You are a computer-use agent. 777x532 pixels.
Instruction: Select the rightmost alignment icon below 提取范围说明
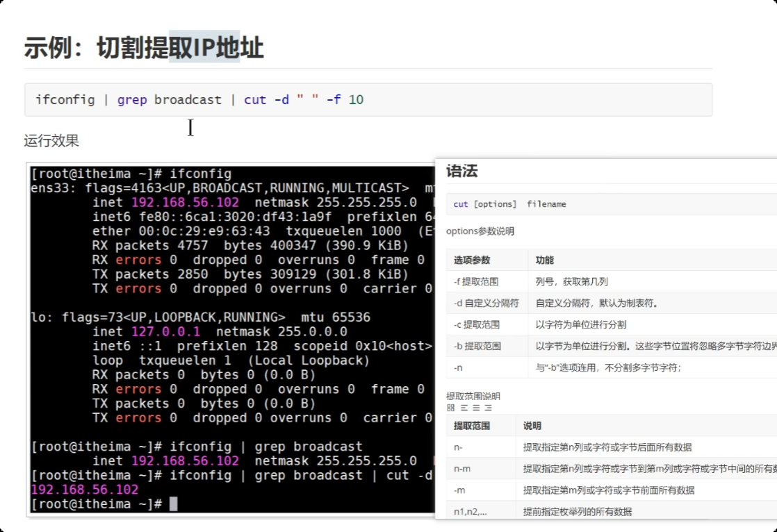coord(488,407)
